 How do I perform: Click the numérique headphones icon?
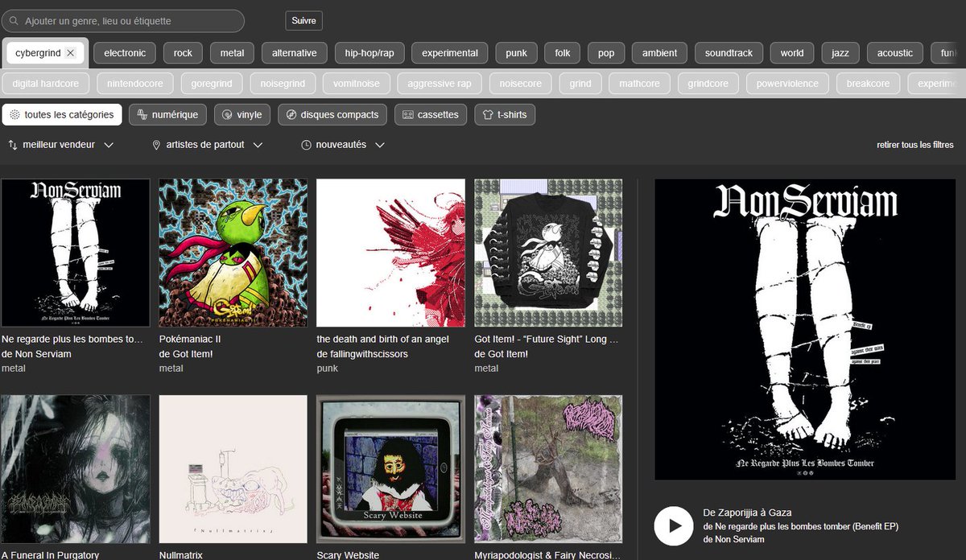(142, 115)
